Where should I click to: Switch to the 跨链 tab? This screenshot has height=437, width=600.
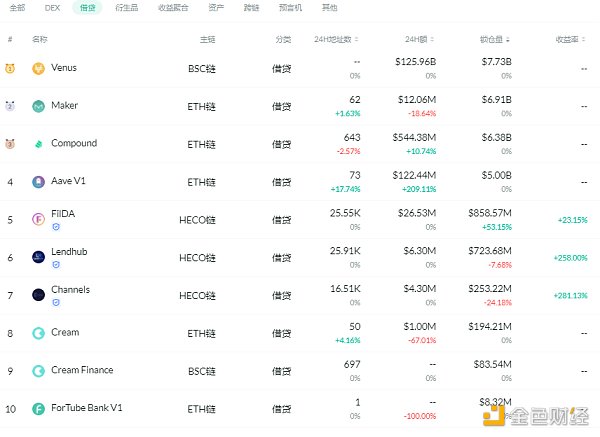[251, 8]
